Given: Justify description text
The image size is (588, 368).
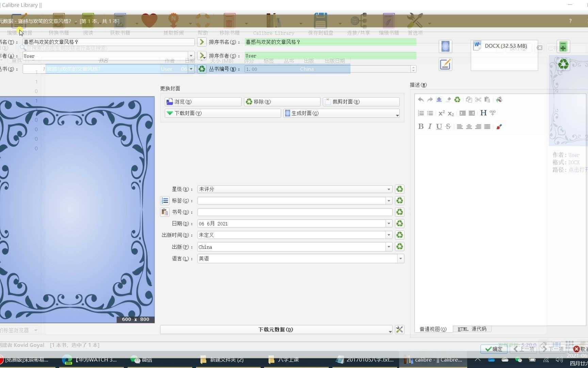Looking at the screenshot, I should click(487, 126).
